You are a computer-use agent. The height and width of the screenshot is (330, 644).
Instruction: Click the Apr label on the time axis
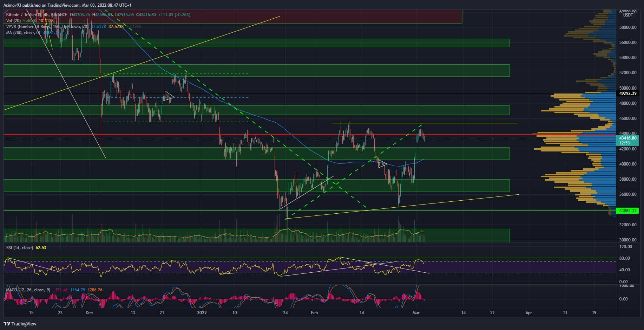pyautogui.click(x=529, y=313)
